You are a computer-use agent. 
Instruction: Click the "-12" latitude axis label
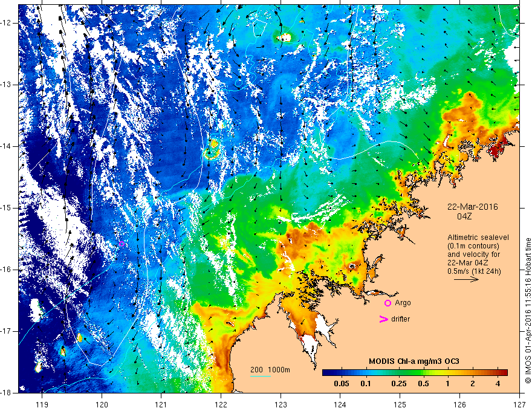[7, 23]
